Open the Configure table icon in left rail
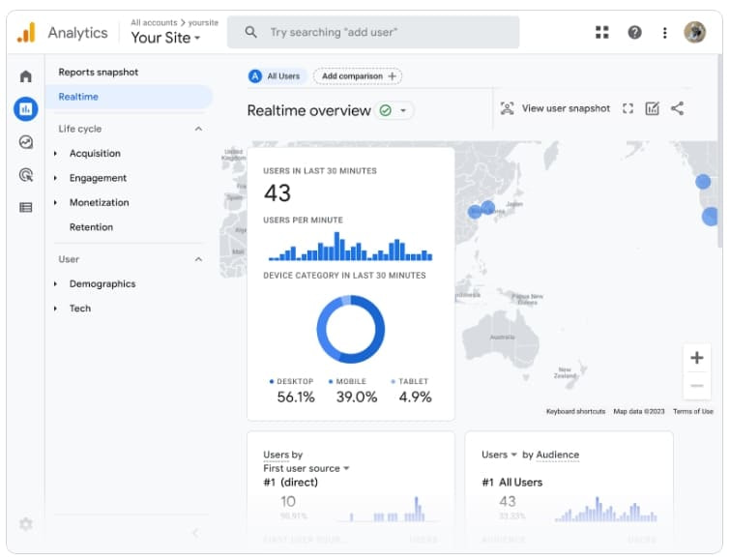This screenshot has height=560, width=730. coord(25,207)
